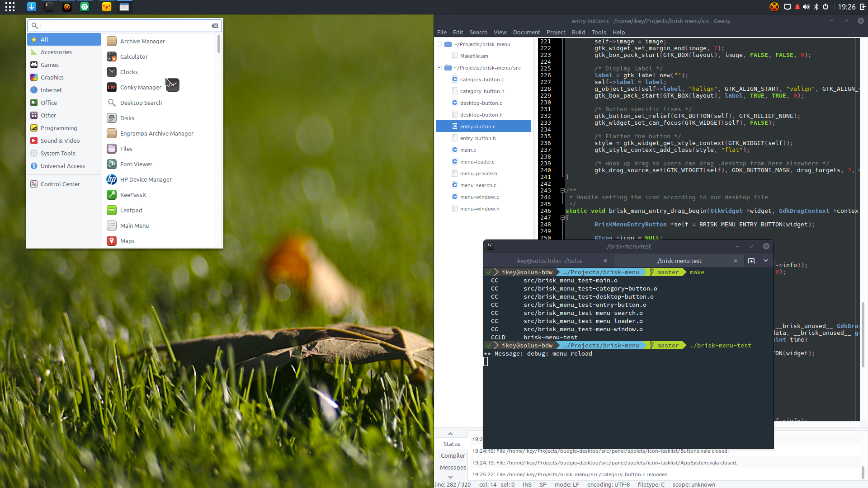868x488 pixels.
Task: Open the notifications bell in the system tray
Action: (x=797, y=7)
